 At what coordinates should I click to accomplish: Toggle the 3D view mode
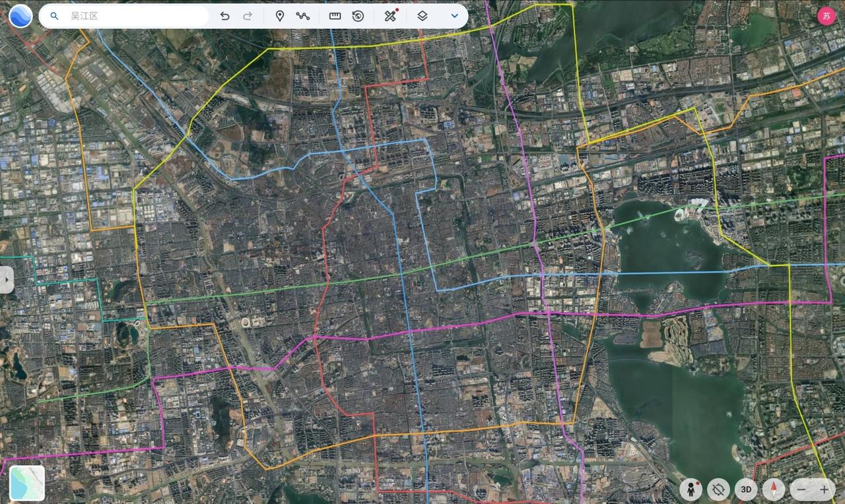coord(746,489)
